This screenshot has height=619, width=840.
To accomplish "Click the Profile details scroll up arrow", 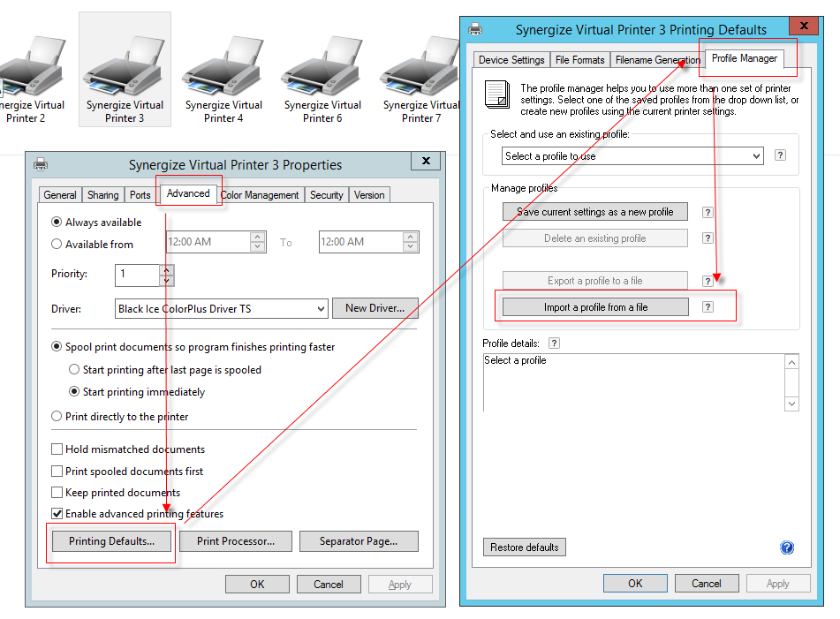I will pyautogui.click(x=791, y=362).
